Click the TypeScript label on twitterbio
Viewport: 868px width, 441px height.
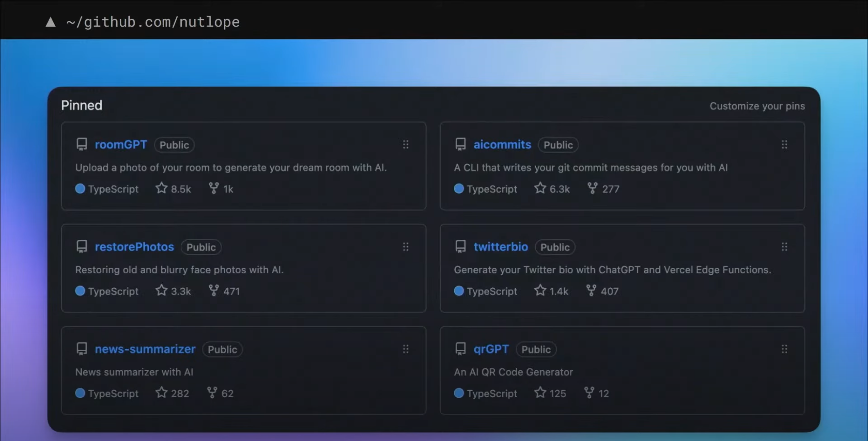pos(492,291)
